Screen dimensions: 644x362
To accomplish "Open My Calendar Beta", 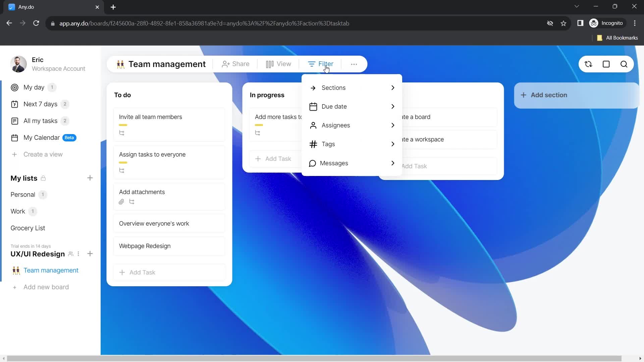I will pyautogui.click(x=44, y=138).
